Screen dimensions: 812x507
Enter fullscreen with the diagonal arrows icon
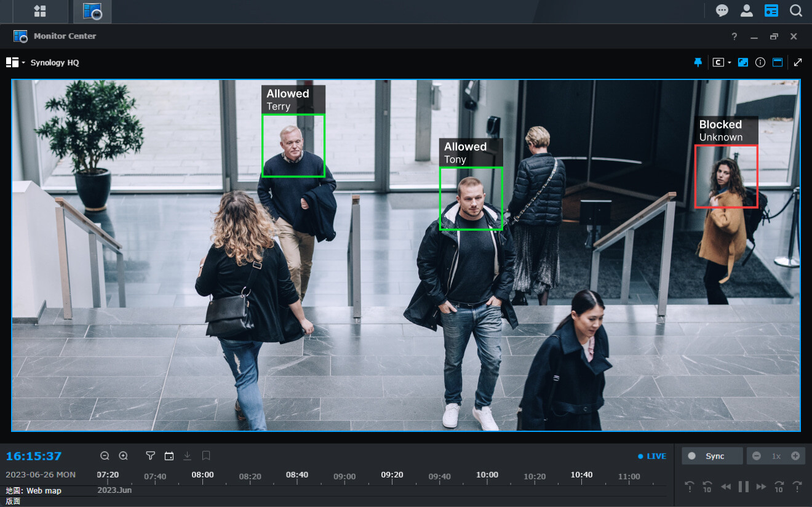pyautogui.click(x=798, y=62)
